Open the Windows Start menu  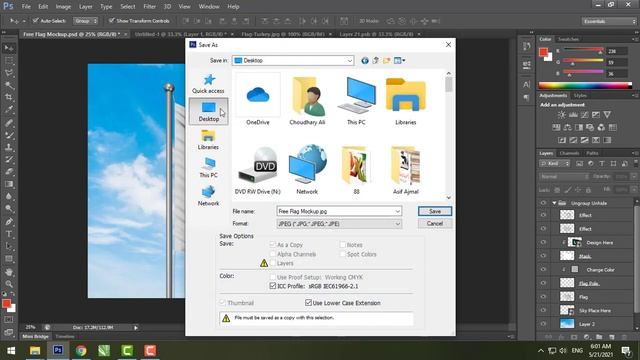(11, 351)
